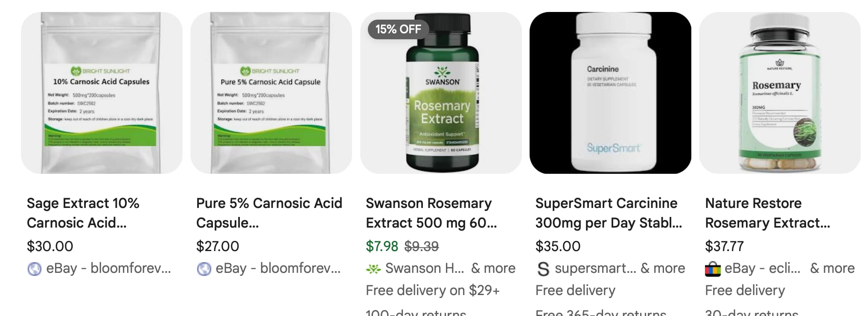The height and width of the screenshot is (316, 868).
Task: Open the Pure 5% Carnosic Acid Capsule image
Action: click(x=271, y=93)
